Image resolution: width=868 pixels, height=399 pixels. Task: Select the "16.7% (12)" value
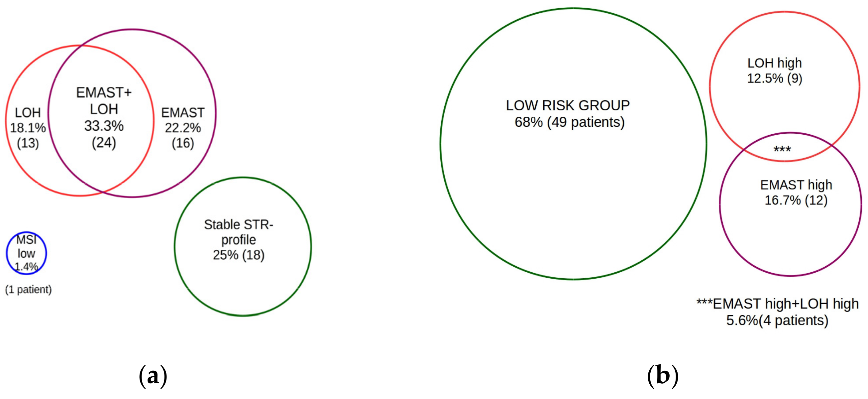(x=796, y=200)
